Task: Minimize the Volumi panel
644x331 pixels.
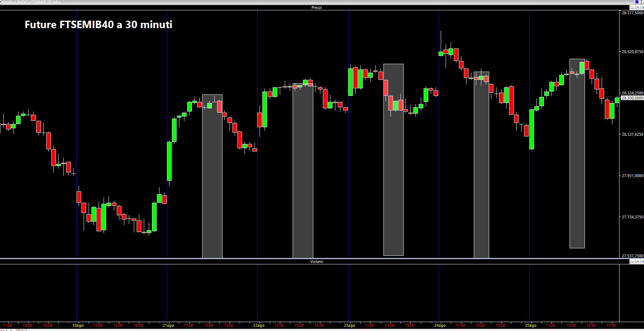Action: [x=633, y=262]
